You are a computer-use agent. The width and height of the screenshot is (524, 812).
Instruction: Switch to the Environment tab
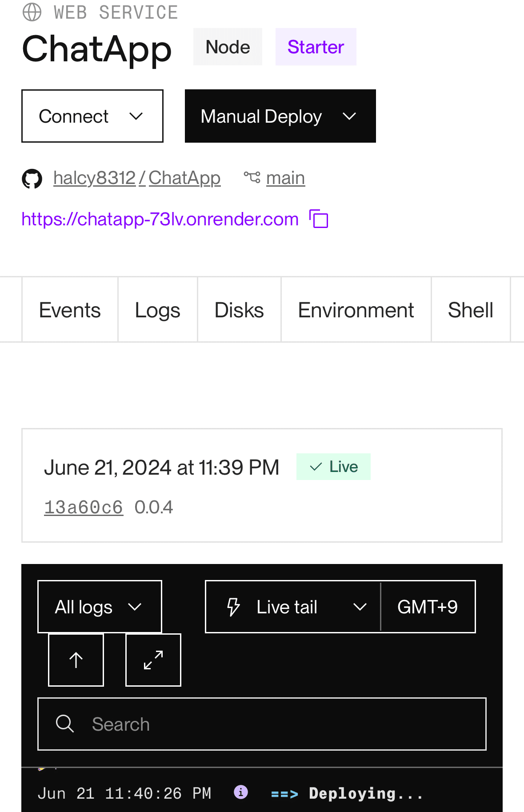pyautogui.click(x=356, y=310)
